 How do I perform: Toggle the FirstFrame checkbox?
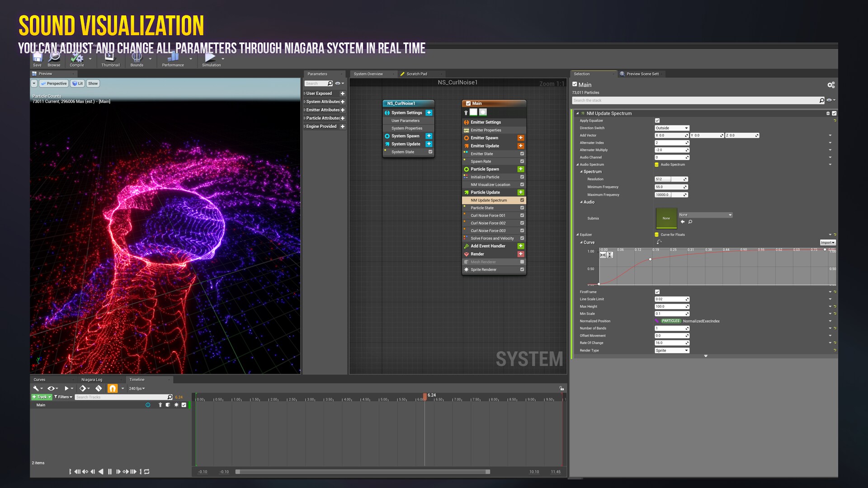click(657, 292)
